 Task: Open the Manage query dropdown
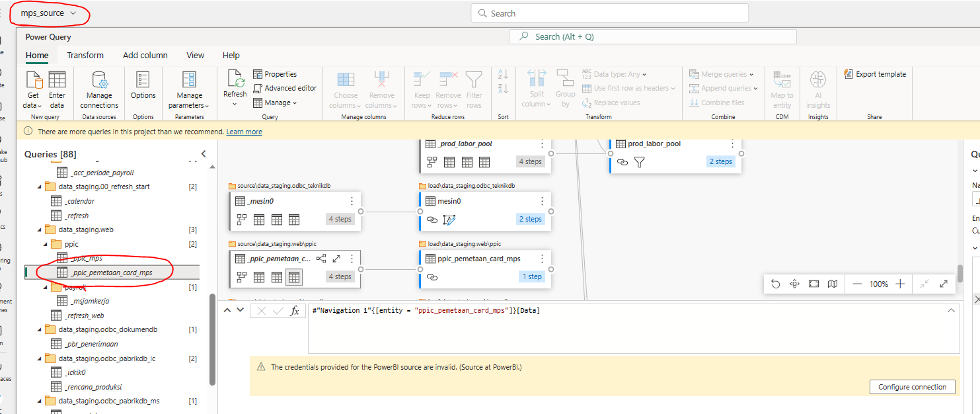point(275,103)
